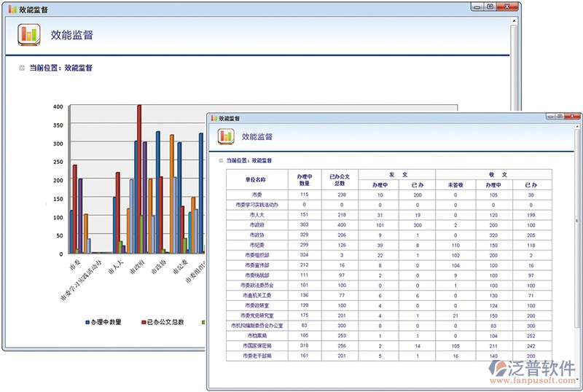The image size is (583, 392).
Task: Select the 市政府 row name in the table
Action: (x=256, y=225)
